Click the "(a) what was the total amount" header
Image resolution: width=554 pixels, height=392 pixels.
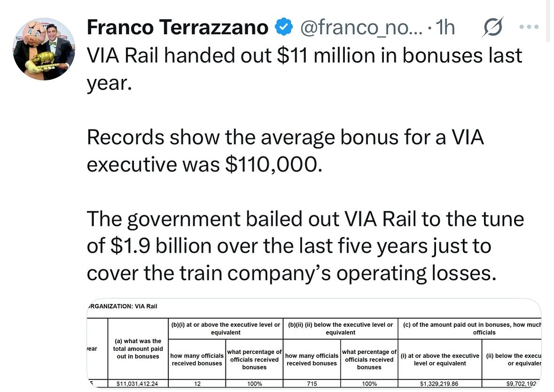tap(138, 349)
